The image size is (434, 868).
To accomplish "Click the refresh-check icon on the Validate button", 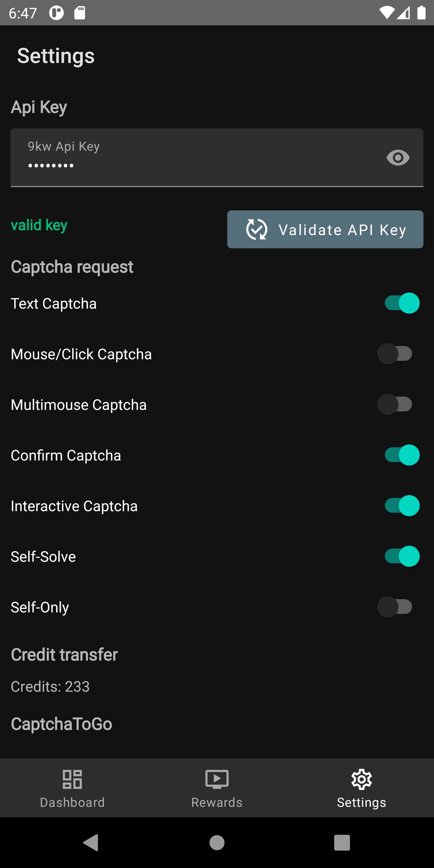I will (256, 229).
